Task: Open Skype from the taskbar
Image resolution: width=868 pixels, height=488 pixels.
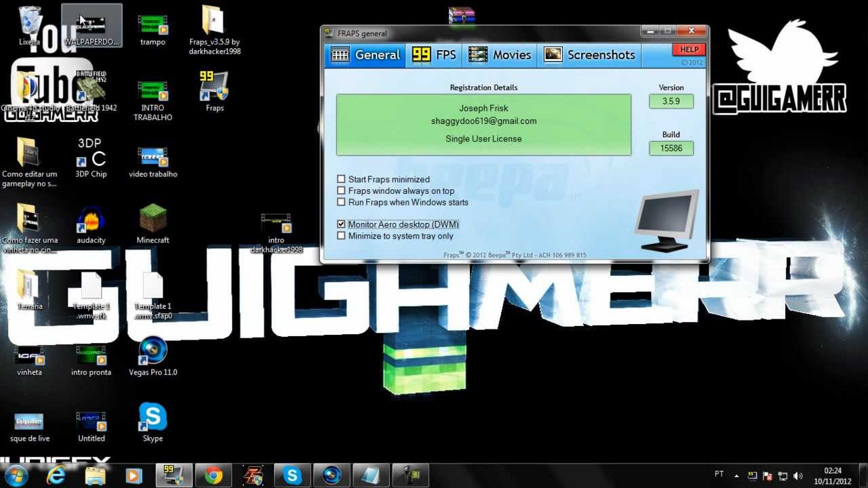Action: point(292,476)
